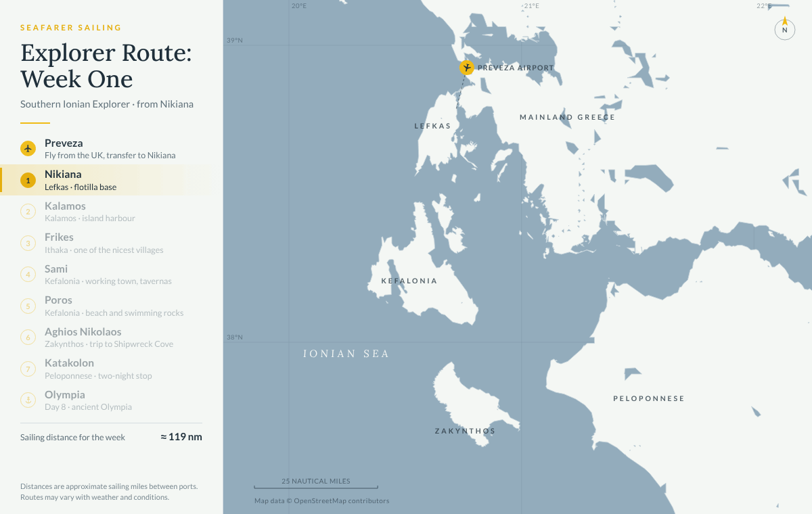Click the 21°E longitude label

pos(531,5)
